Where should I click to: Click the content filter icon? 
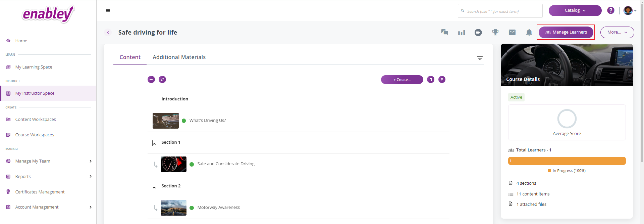pyautogui.click(x=480, y=58)
